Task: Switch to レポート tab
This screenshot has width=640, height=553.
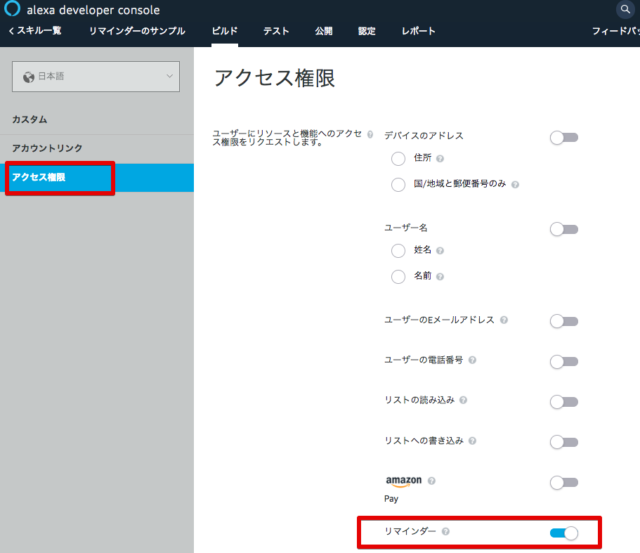Action: click(x=418, y=31)
